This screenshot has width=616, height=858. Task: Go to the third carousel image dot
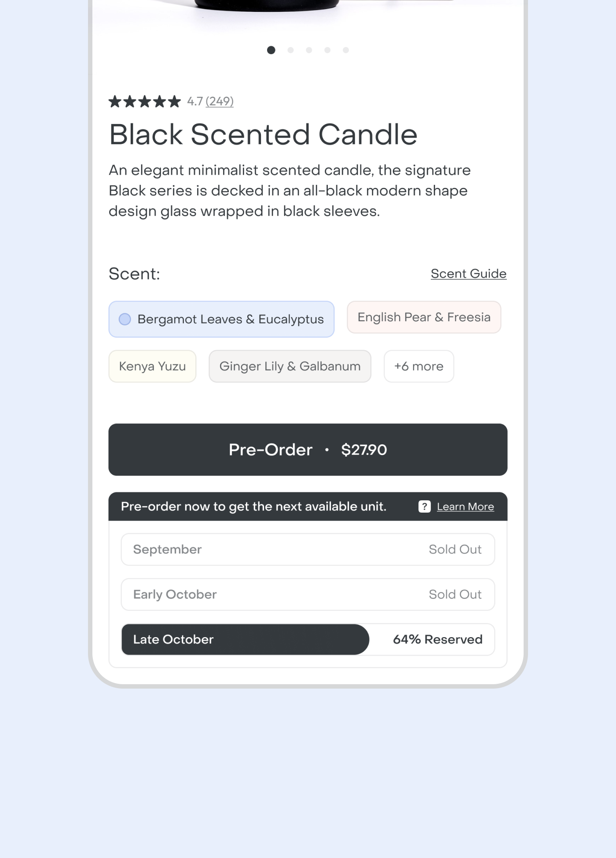coord(309,50)
